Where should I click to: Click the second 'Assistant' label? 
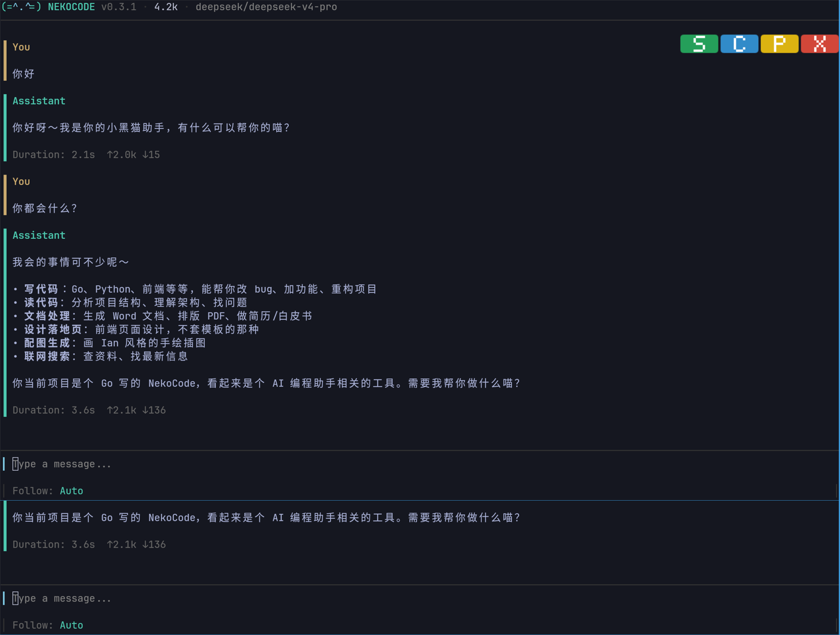pyautogui.click(x=39, y=235)
